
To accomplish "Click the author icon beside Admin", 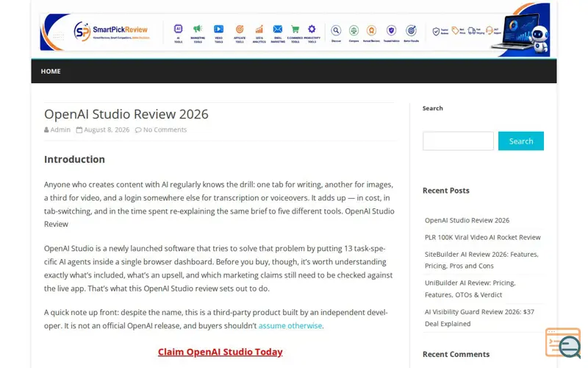I will click(46, 130).
